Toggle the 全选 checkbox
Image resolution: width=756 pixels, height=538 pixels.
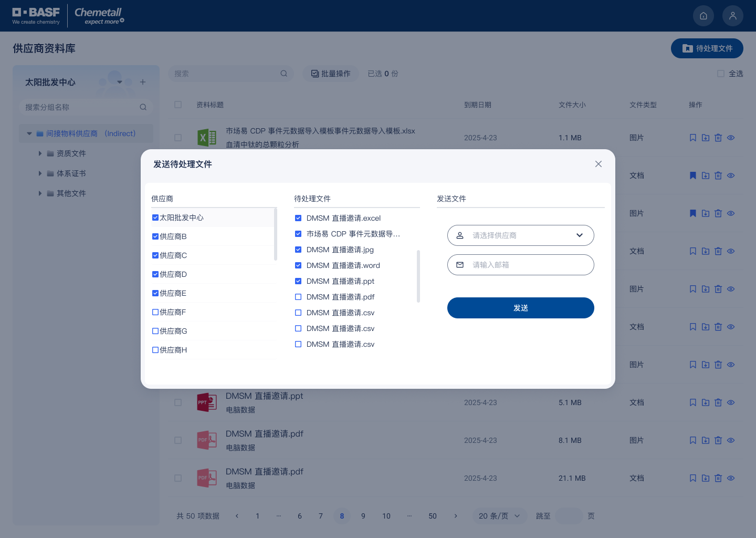click(x=721, y=74)
